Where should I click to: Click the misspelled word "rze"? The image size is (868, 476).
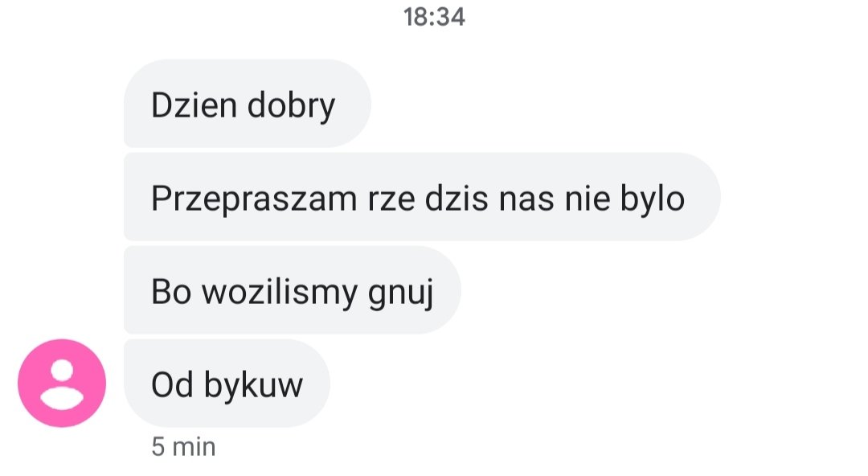[391, 200]
